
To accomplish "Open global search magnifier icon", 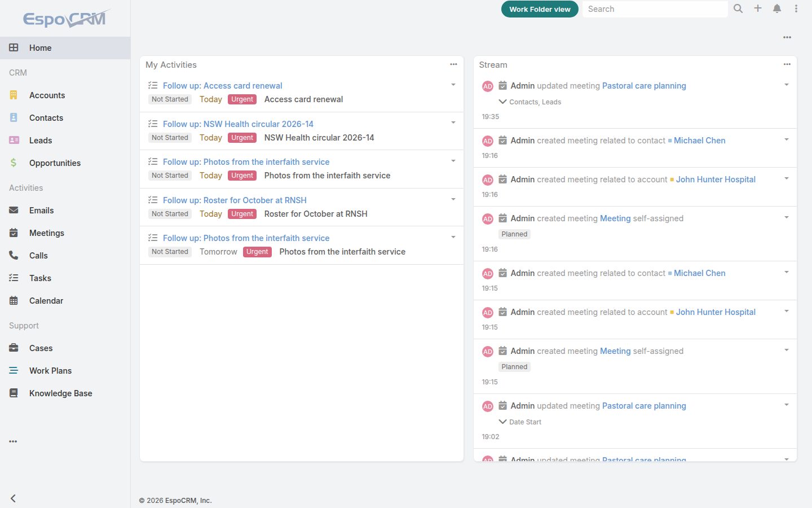I will [x=738, y=8].
